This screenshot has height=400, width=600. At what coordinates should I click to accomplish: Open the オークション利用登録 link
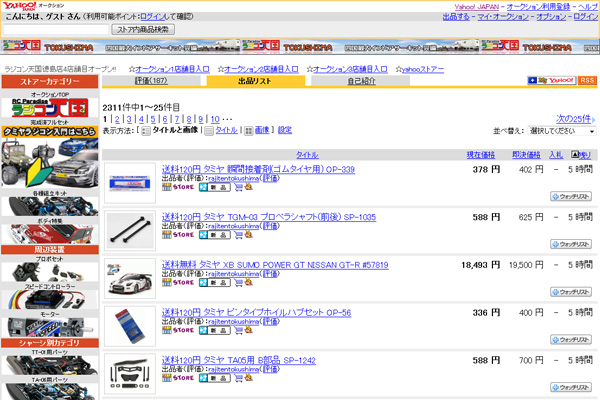pyautogui.click(x=538, y=7)
